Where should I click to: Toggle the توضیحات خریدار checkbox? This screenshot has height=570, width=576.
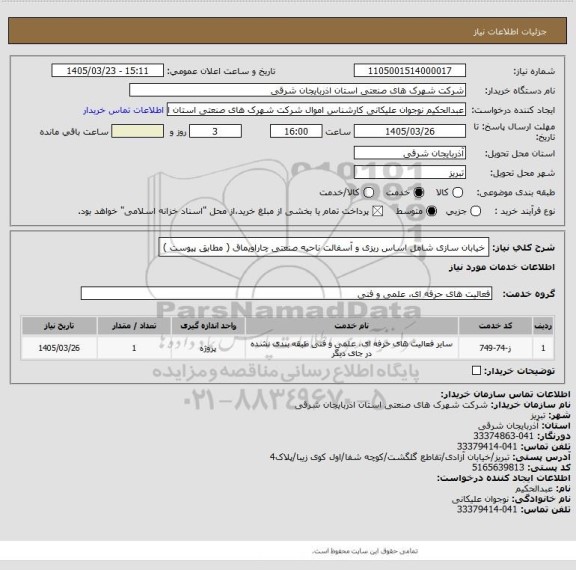pos(476,371)
